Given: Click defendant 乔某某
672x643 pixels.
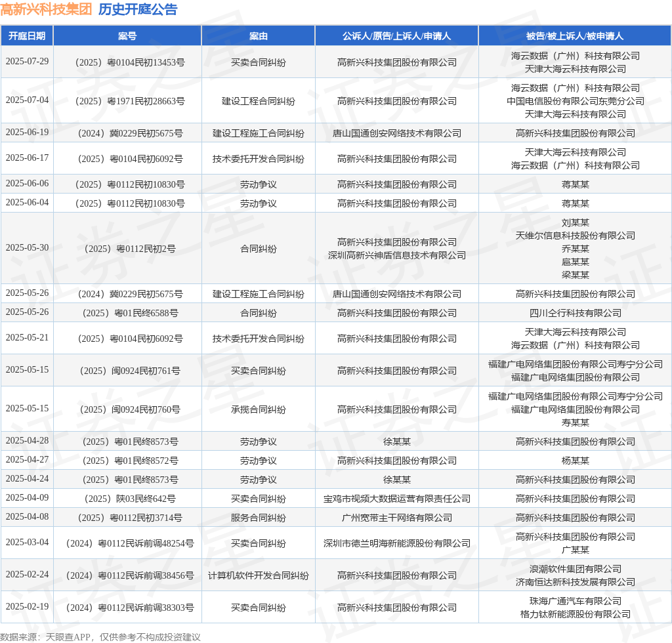Looking at the screenshot, I should pyautogui.click(x=575, y=249).
